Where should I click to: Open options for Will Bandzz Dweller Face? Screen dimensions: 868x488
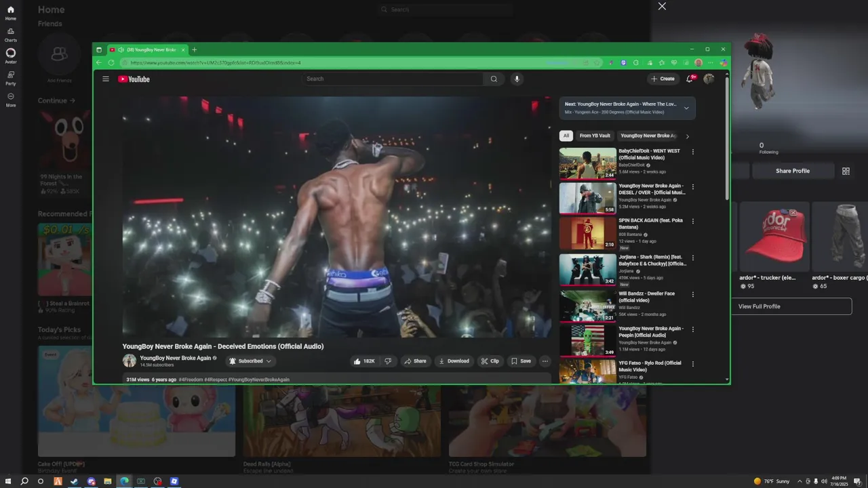[x=692, y=295]
